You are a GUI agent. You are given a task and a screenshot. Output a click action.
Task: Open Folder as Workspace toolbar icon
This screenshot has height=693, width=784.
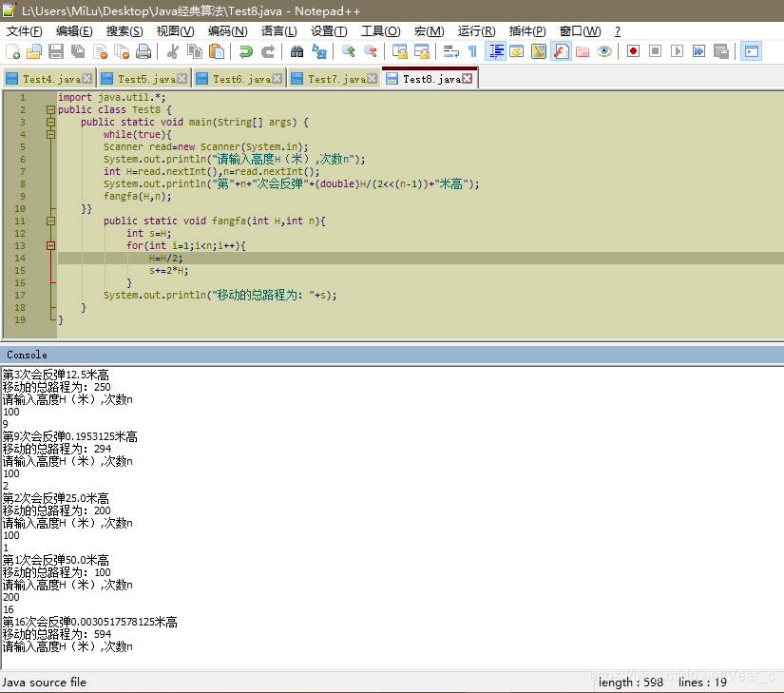click(583, 51)
